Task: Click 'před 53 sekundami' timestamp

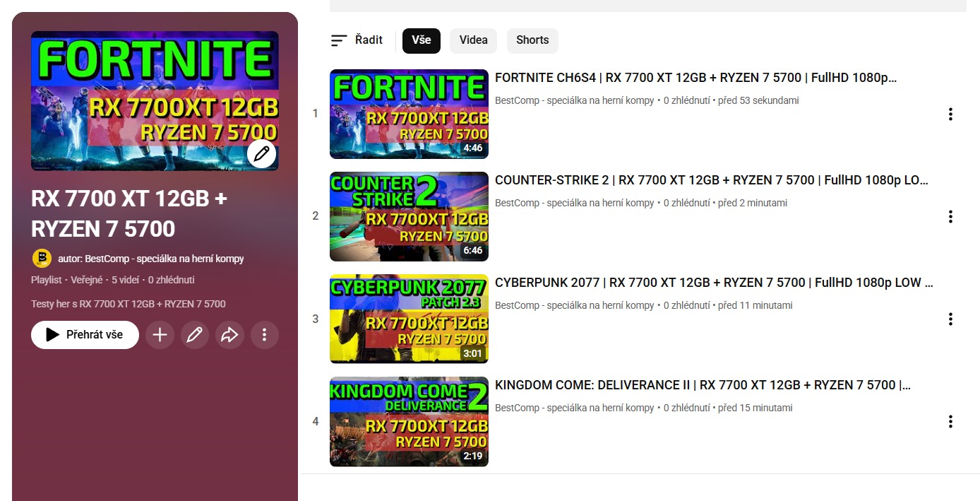Action: 758,100
